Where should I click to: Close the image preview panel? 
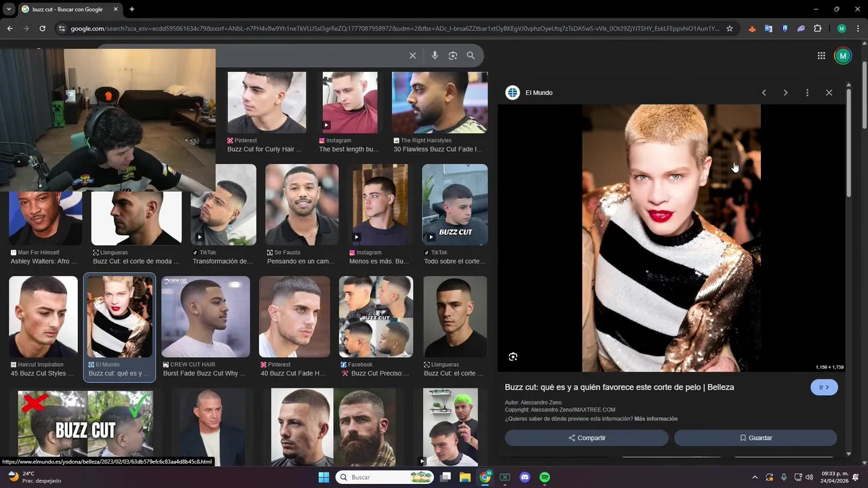click(829, 92)
